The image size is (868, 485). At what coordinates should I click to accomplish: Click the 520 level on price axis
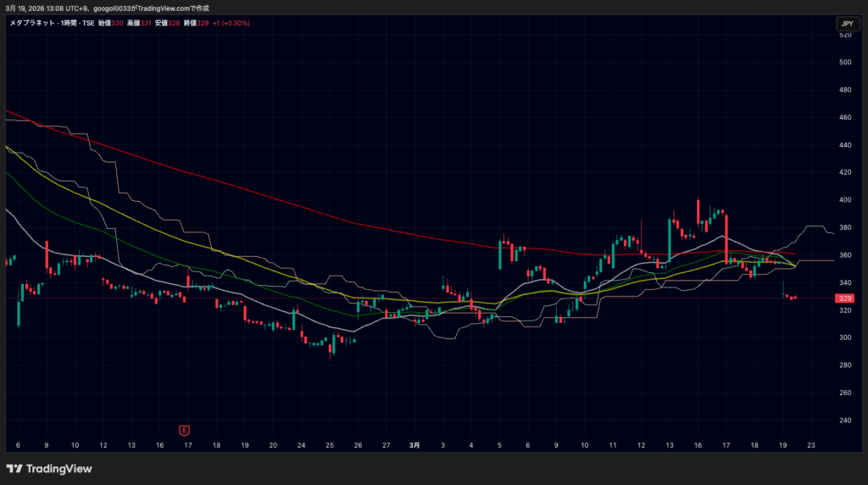coord(844,35)
